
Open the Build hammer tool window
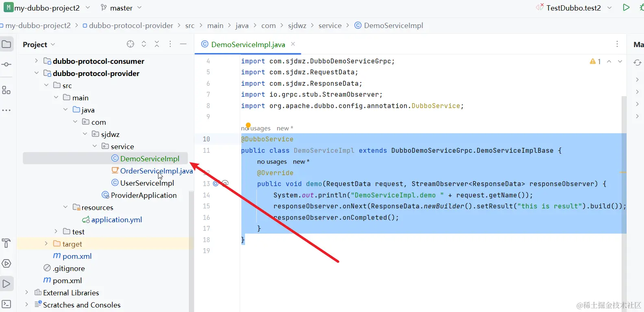tap(7, 243)
